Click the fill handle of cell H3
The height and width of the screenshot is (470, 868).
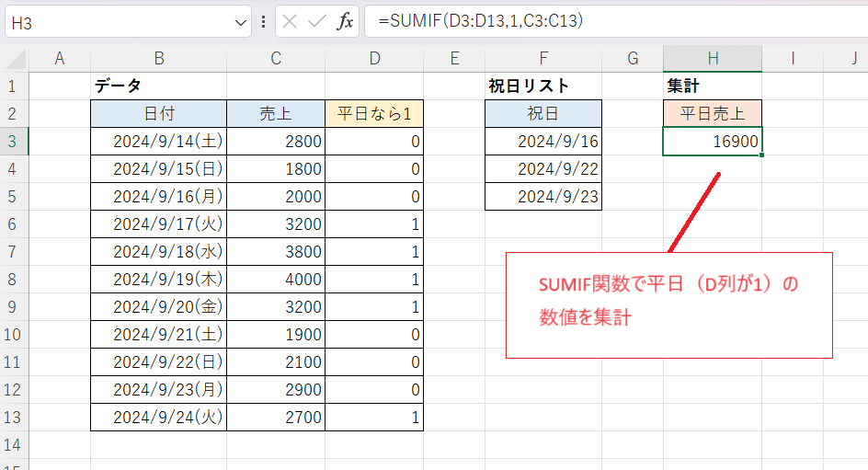click(761, 155)
